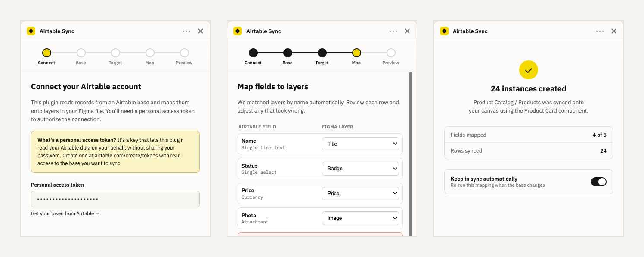Open the Photo field dropdown showing Image

(360, 218)
